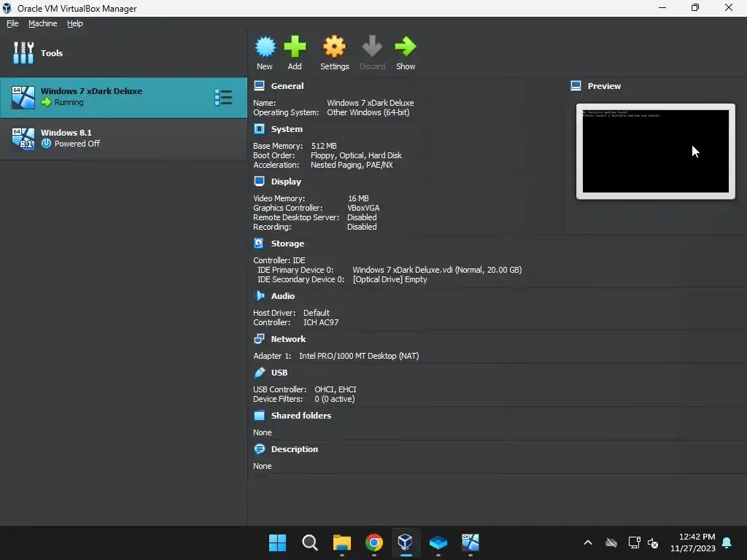Click the running VM window taskbar icon

point(471,542)
